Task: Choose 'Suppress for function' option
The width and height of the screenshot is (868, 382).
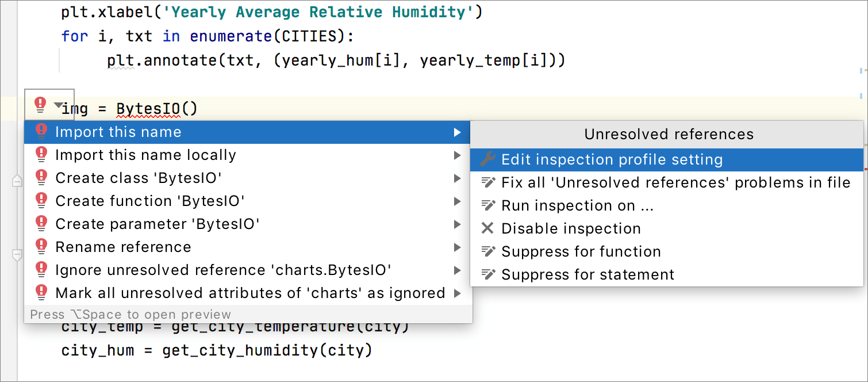Action: 581,252
